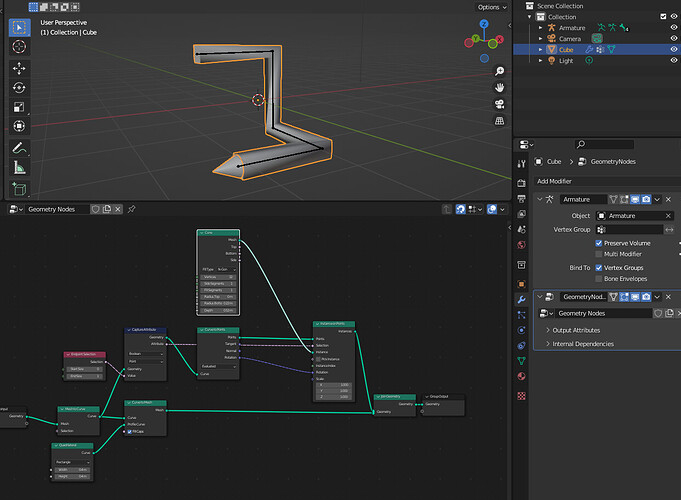Toggle Preserve Volume checkbox
This screenshot has width=681, height=500.
pos(598,243)
